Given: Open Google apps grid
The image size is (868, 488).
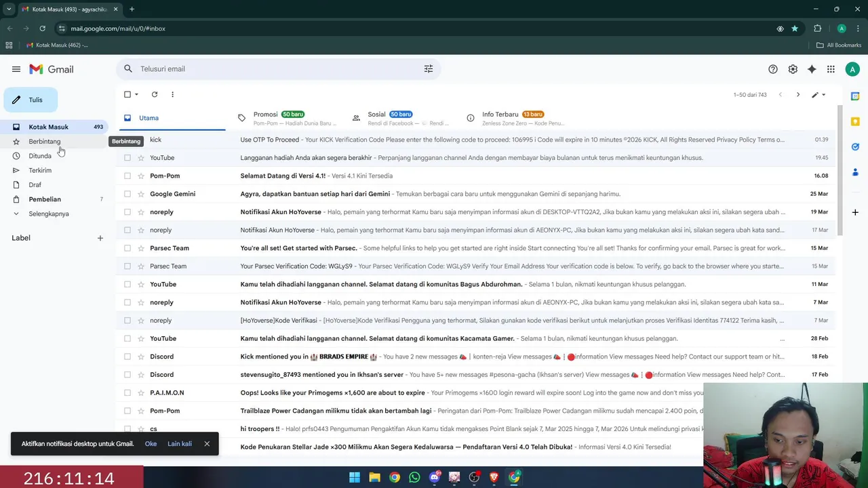Looking at the screenshot, I should (x=831, y=69).
